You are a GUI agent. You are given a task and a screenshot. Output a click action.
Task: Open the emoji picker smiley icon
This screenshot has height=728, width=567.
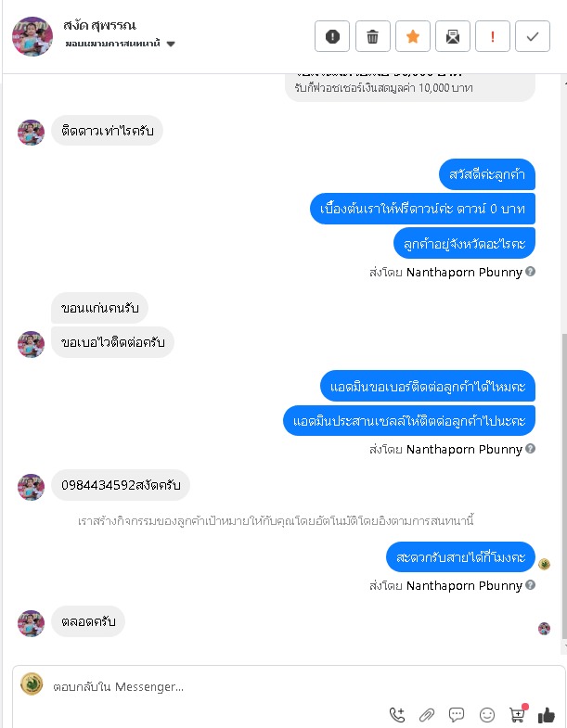click(x=486, y=715)
